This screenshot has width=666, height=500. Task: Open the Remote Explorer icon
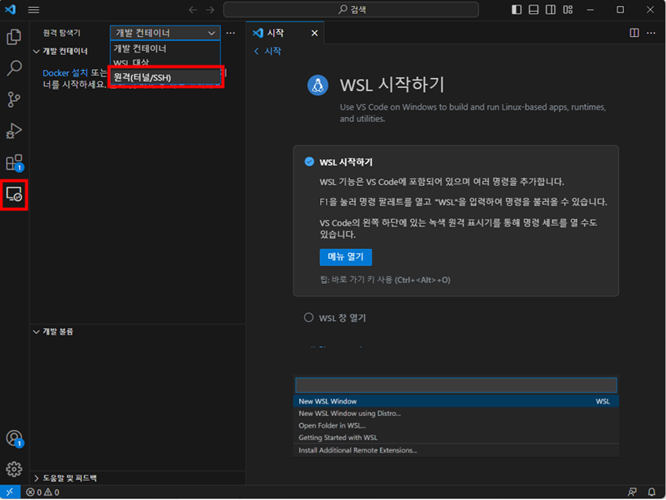pos(14,195)
